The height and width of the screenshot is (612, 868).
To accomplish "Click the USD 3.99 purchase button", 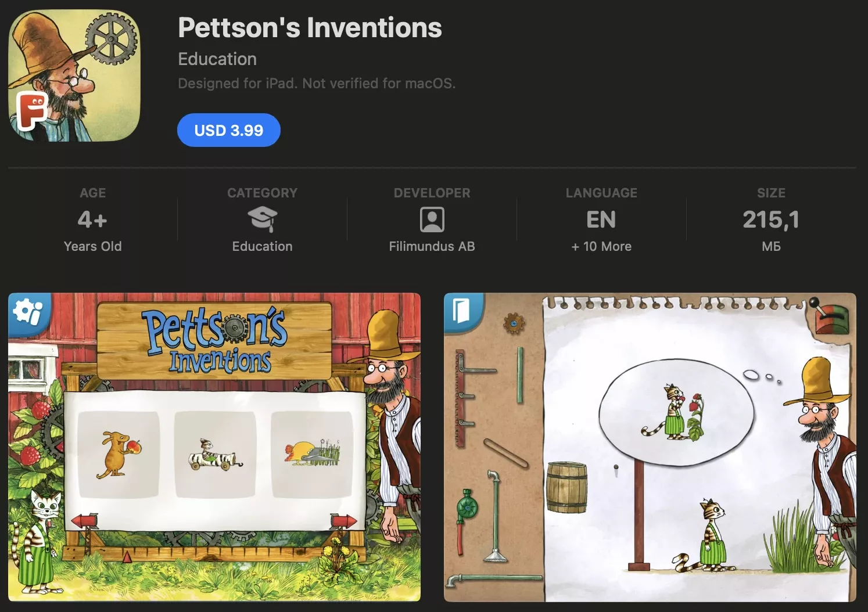I will (229, 130).
